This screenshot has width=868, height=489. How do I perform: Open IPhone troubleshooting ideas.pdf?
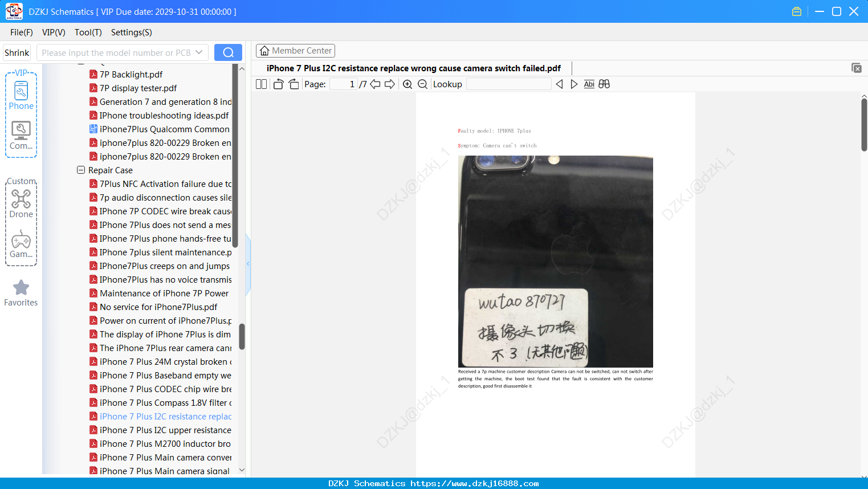coord(164,115)
